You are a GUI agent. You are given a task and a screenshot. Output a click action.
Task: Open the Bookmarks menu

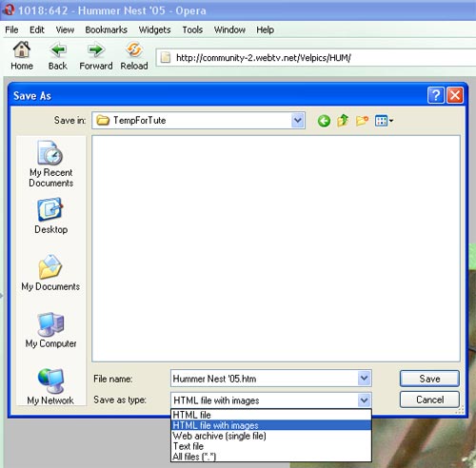107,29
